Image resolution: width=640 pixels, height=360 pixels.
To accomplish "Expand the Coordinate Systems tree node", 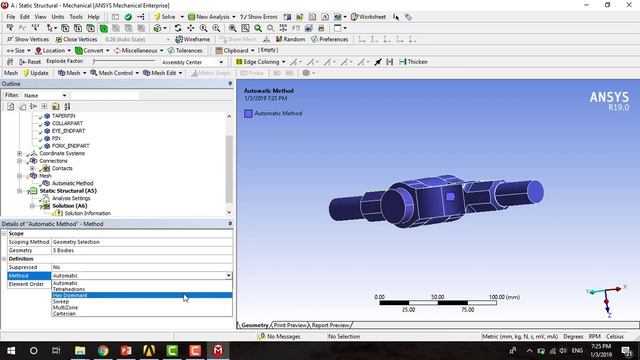I will point(19,153).
